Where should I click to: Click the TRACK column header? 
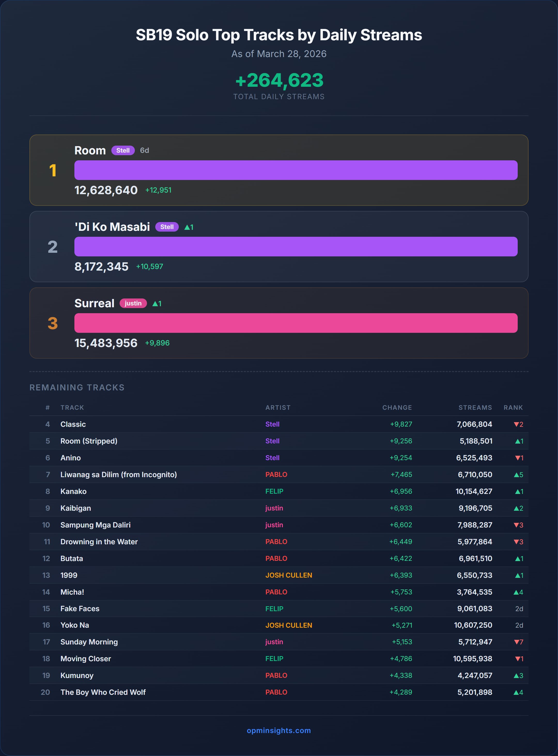point(72,407)
